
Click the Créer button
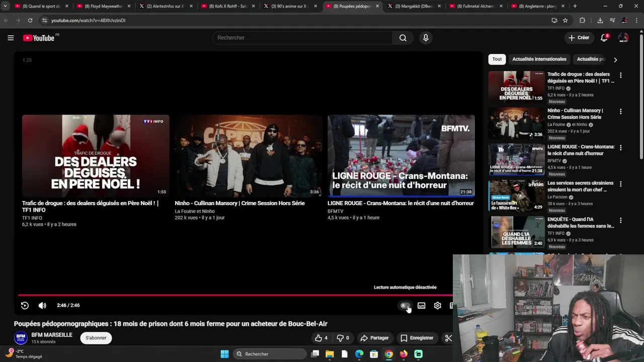(x=579, y=38)
